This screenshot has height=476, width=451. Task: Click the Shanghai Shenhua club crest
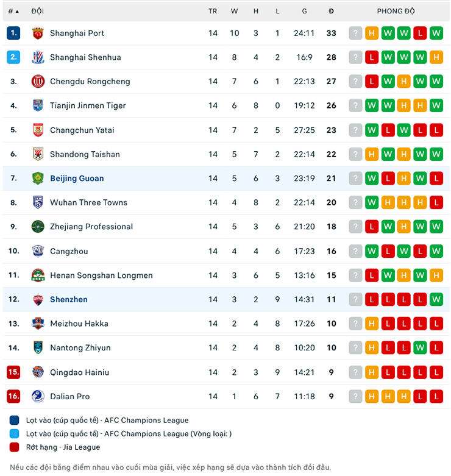coord(38,57)
